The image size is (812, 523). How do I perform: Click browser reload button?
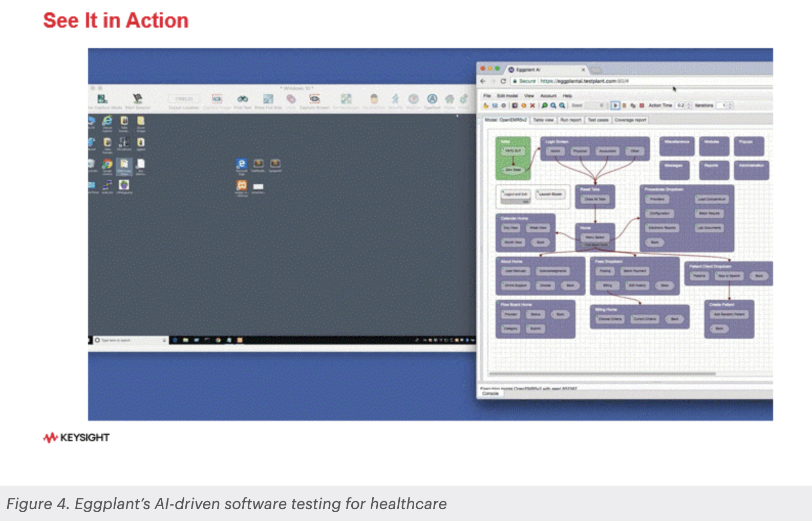click(503, 81)
